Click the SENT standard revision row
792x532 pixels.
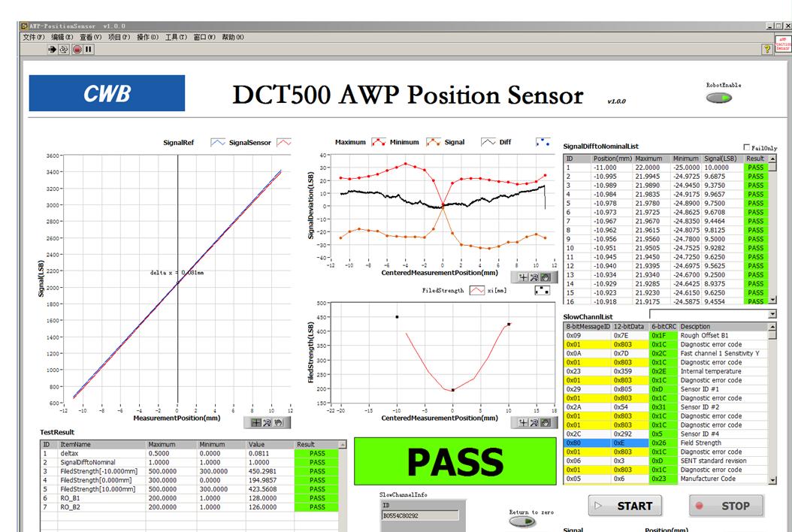665,461
